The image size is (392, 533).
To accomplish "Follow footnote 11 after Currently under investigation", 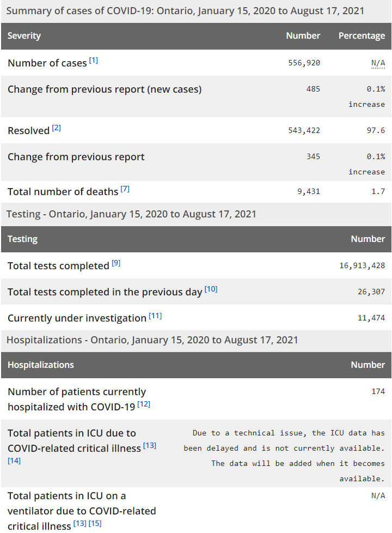I will [155, 316].
